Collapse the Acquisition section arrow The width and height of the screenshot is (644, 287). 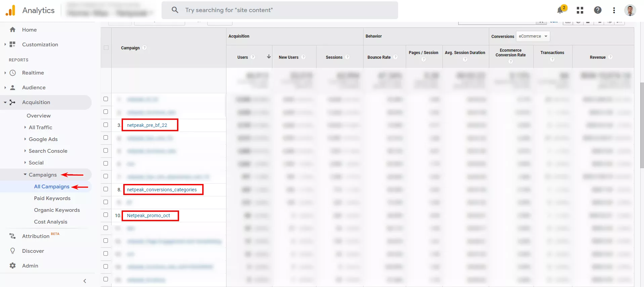click(x=5, y=102)
